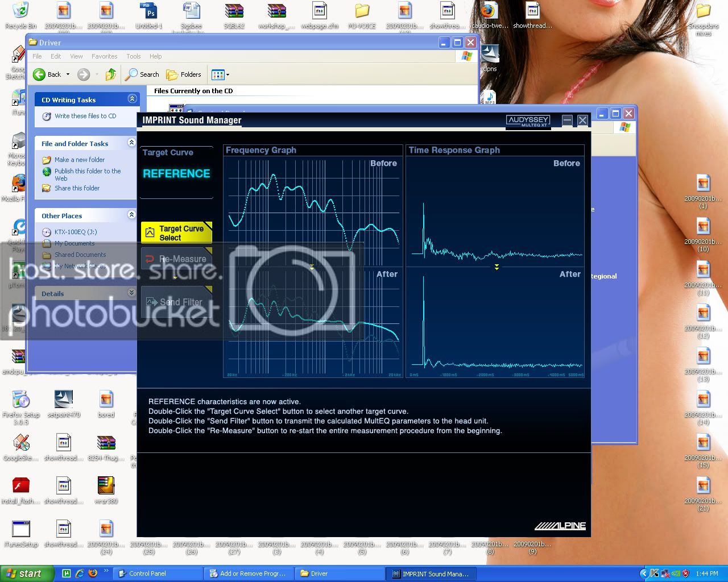The width and height of the screenshot is (728, 582).
Task: Open the Back history dropdown arrow
Action: point(68,74)
